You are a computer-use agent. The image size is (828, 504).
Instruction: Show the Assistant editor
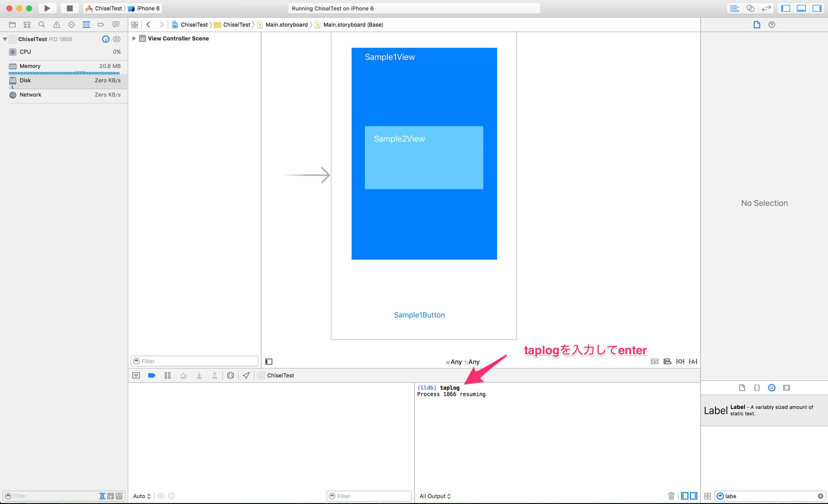click(750, 8)
